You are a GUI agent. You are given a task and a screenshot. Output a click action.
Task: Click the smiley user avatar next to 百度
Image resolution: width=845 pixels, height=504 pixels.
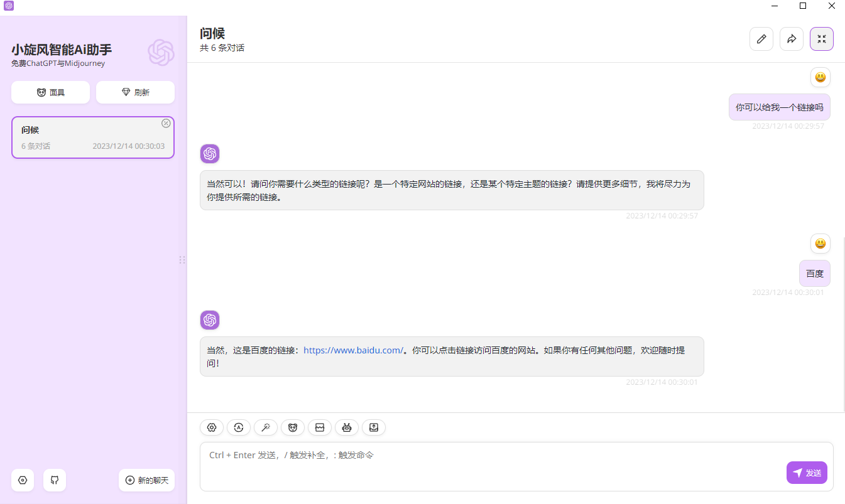pyautogui.click(x=820, y=244)
